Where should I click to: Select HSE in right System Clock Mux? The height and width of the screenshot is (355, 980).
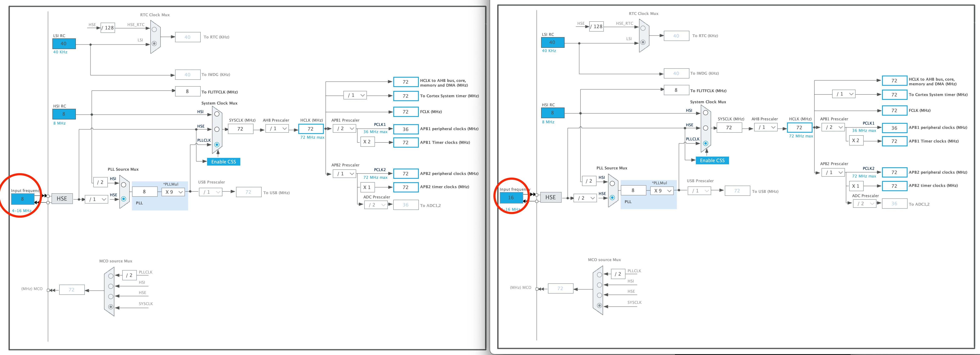pyautogui.click(x=706, y=128)
